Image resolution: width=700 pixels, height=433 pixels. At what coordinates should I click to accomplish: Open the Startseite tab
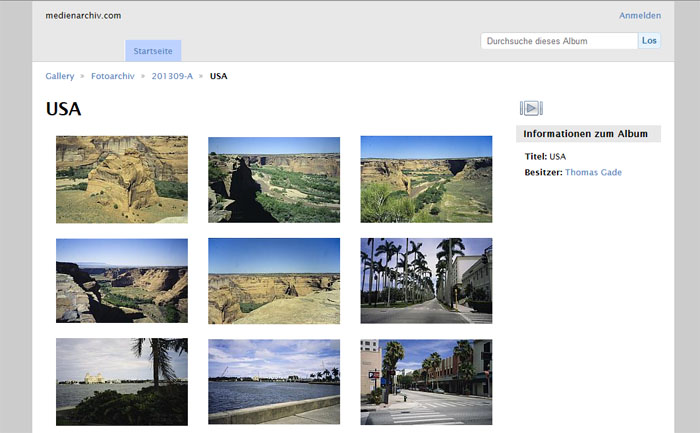click(153, 51)
